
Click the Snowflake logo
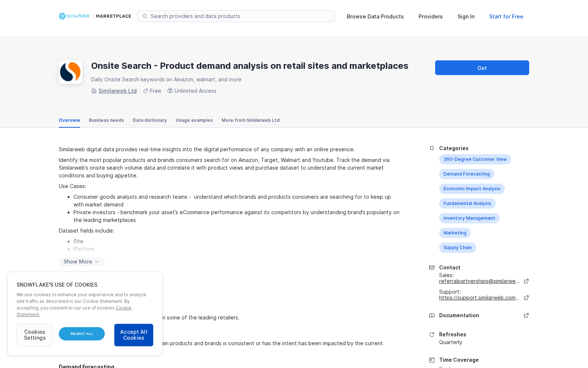click(x=74, y=16)
